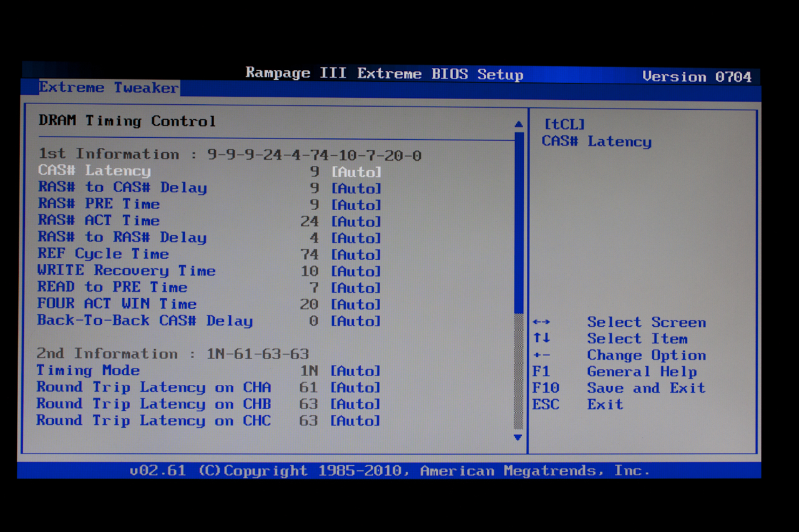This screenshot has width=799, height=532.
Task: Open Back-To-Back CAS# Delay [Auto] setting
Action: [x=356, y=321]
